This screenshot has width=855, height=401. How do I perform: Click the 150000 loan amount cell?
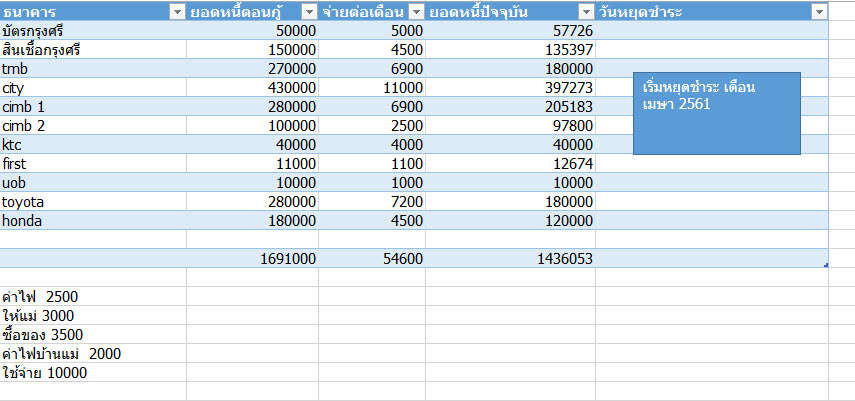point(252,50)
